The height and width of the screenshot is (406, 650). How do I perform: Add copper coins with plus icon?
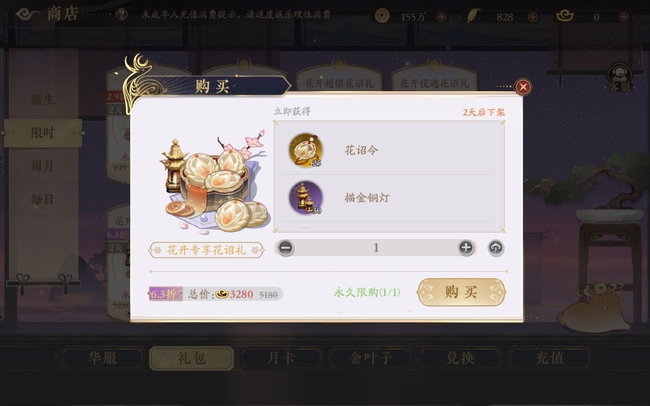[441, 17]
